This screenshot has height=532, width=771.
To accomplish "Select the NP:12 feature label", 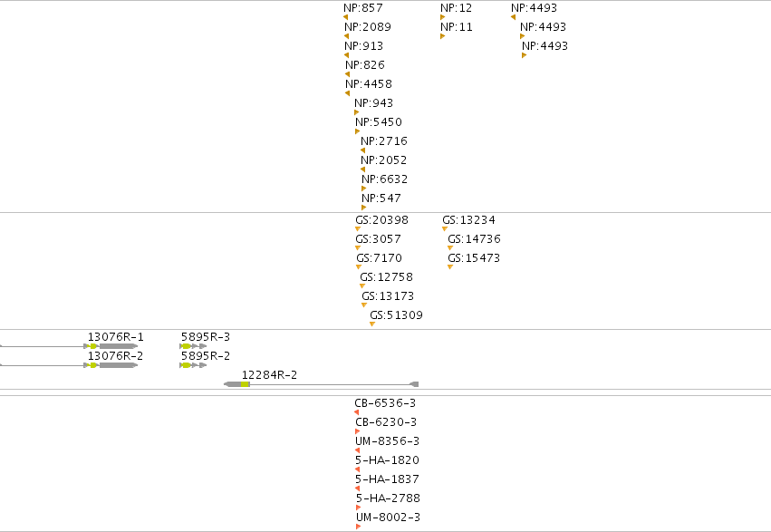I will (457, 8).
